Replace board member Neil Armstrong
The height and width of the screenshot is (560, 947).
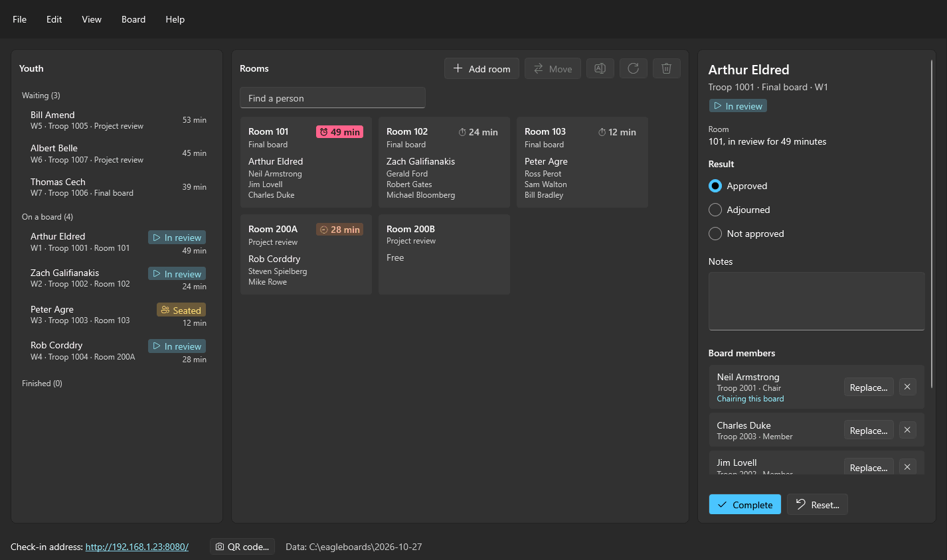coord(869,387)
